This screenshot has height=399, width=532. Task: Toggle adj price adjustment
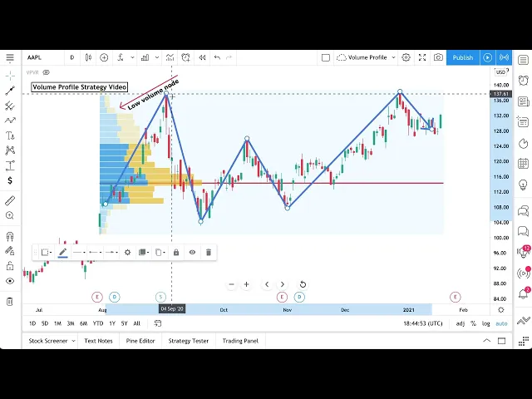[460, 323]
